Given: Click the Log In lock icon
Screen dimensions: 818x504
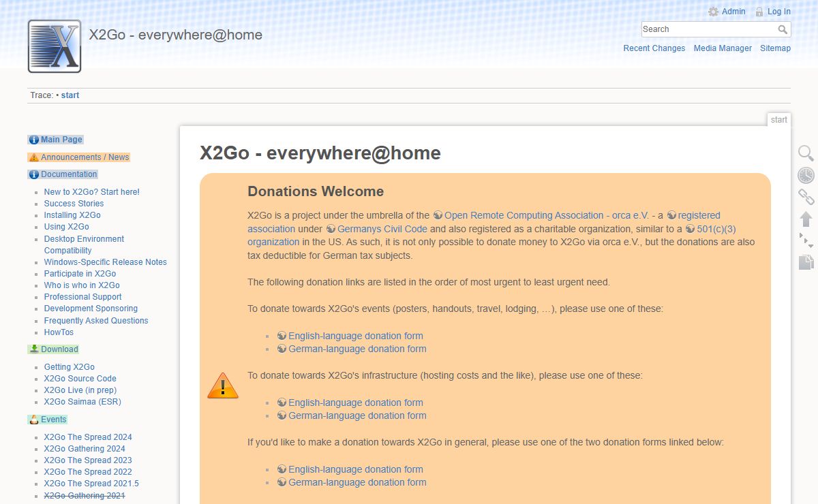Looking at the screenshot, I should pos(759,12).
